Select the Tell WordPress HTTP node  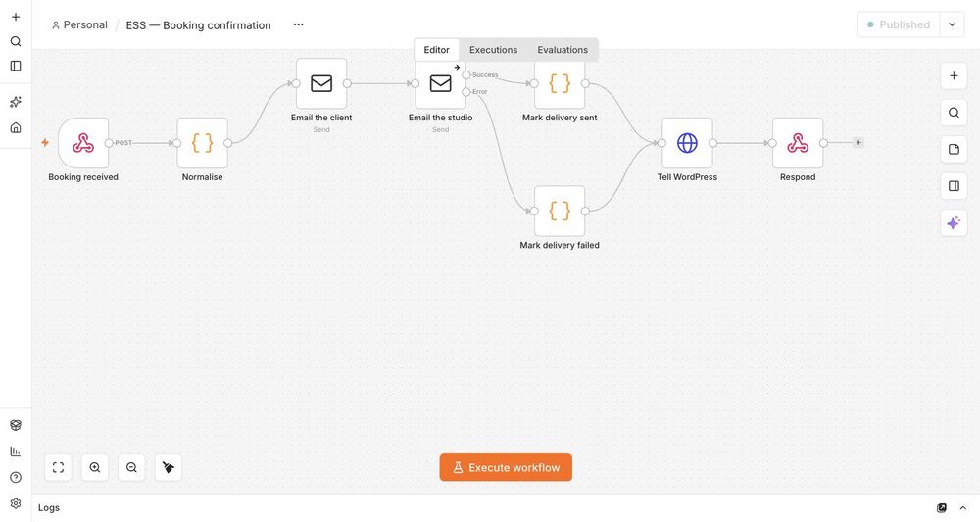688,143
